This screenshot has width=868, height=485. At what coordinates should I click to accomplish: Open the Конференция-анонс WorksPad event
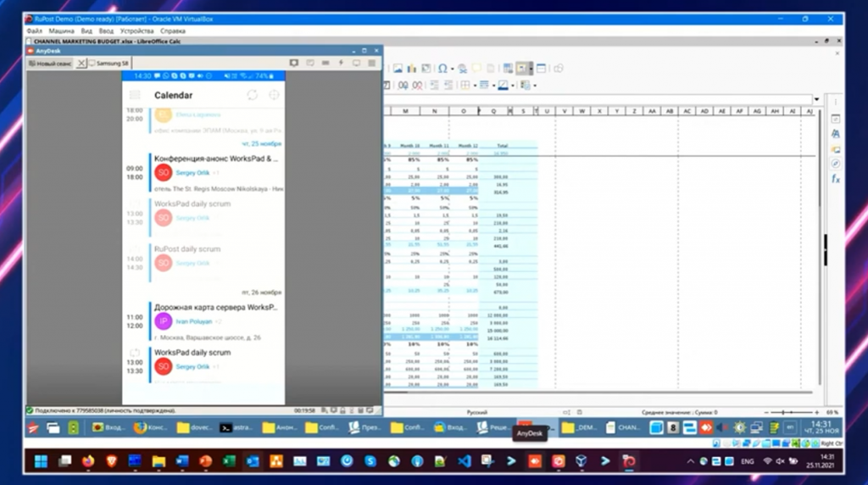[216, 173]
